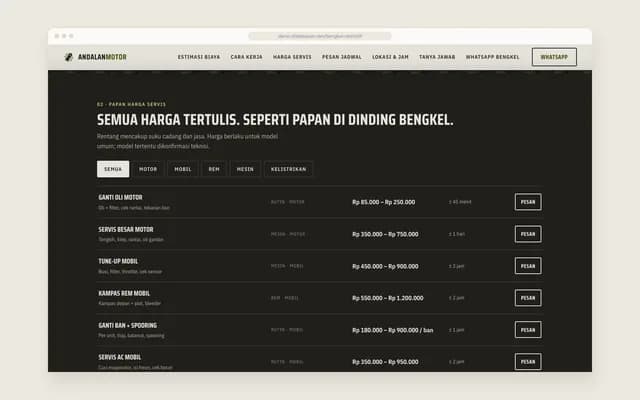Select the Kelistrikan filter tab
The image size is (640, 400).
[x=288, y=169]
